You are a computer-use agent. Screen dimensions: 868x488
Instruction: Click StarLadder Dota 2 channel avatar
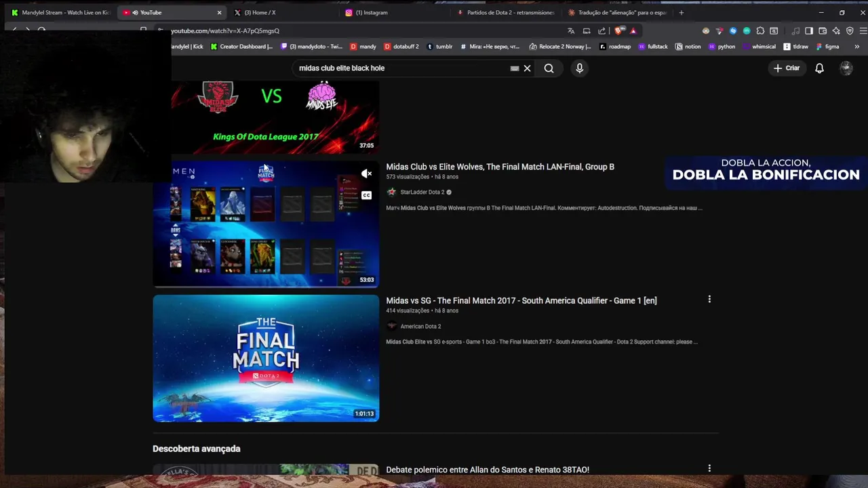(391, 192)
